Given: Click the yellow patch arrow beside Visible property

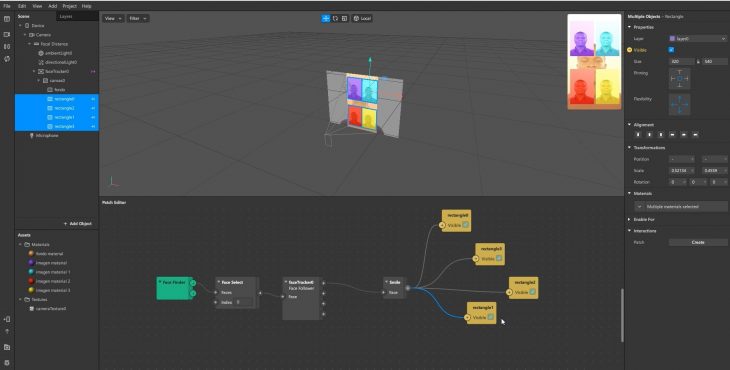Looking at the screenshot, I should [629, 50].
